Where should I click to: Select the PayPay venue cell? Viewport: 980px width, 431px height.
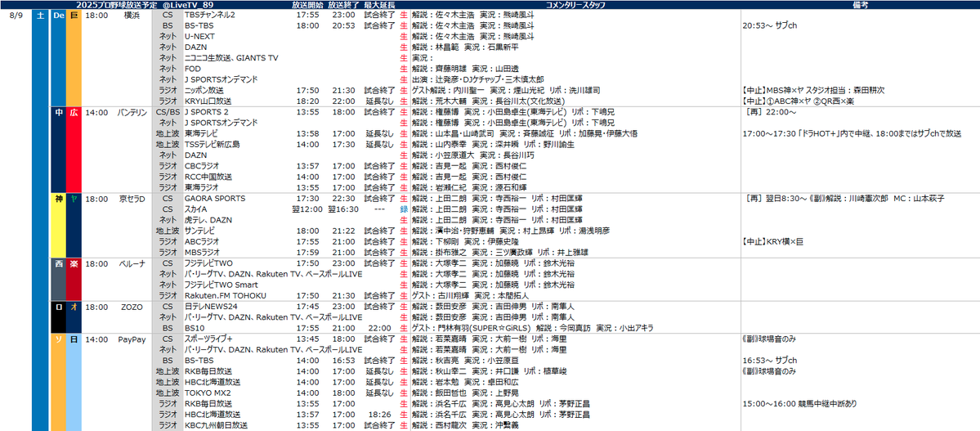point(132,339)
